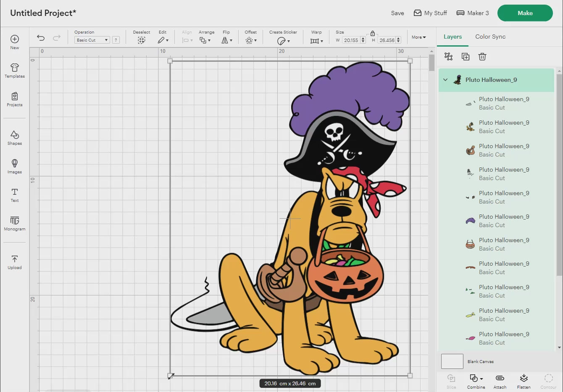Click the Untitled Project title
Viewport: 563px width, 392px height.
point(43,13)
